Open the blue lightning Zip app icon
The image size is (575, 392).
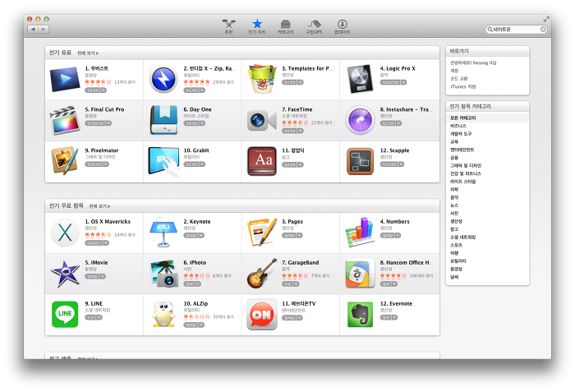[163, 79]
